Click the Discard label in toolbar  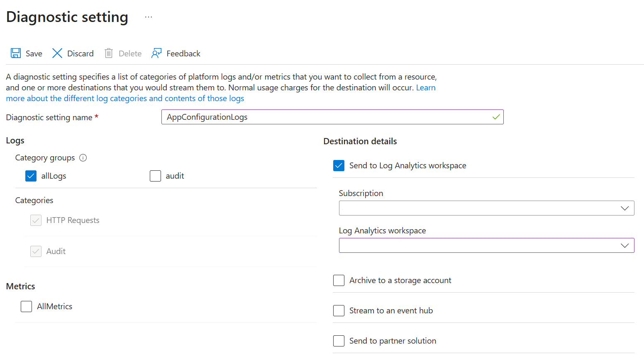pyautogui.click(x=80, y=54)
